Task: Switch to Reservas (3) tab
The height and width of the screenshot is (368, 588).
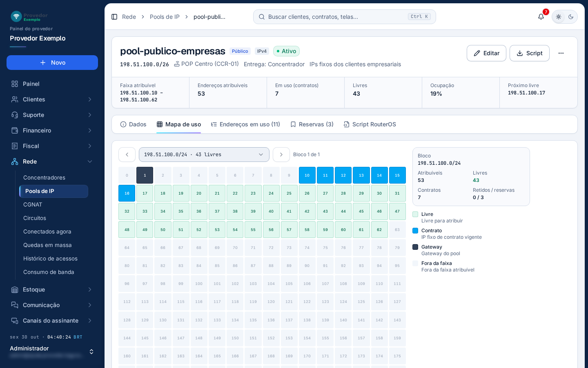Action: click(312, 124)
